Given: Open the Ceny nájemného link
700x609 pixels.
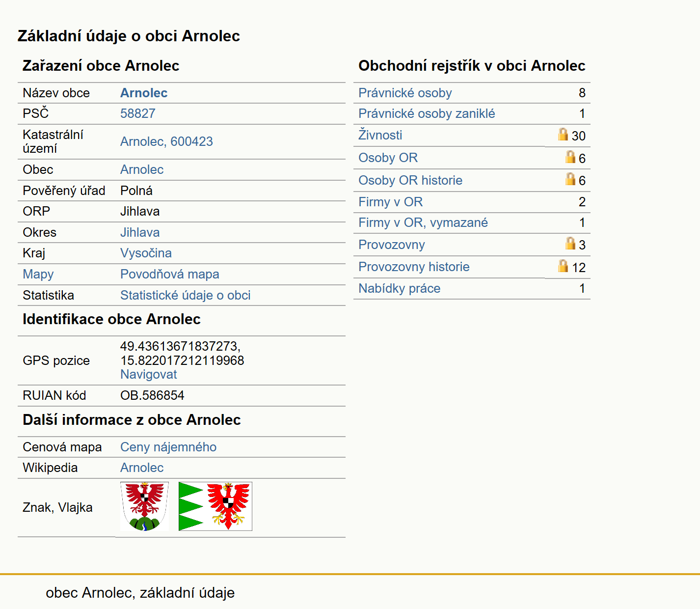Looking at the screenshot, I should pyautogui.click(x=168, y=447).
